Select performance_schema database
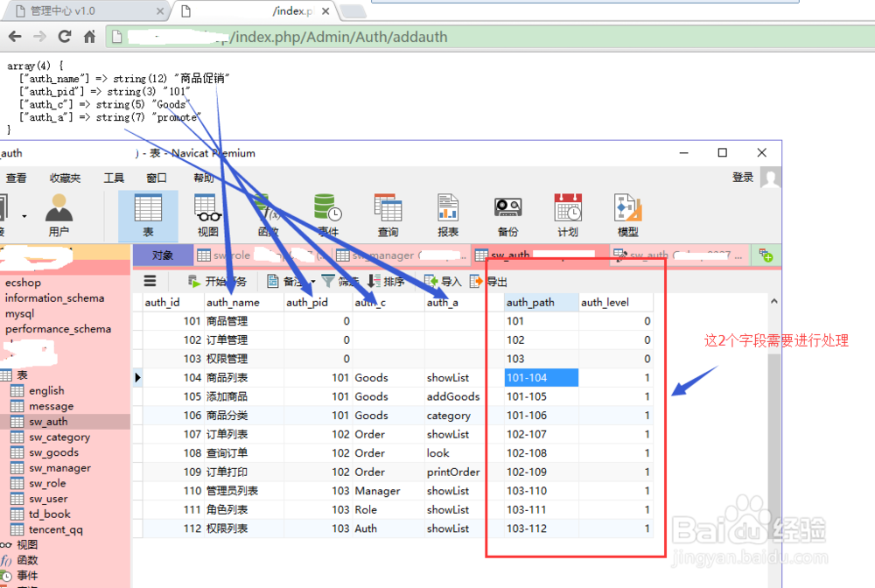This screenshot has width=875, height=588. tap(58, 329)
